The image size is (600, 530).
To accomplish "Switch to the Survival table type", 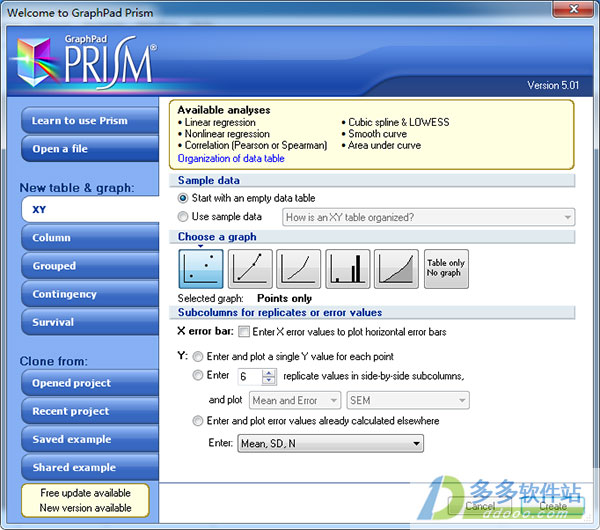I will click(x=91, y=322).
